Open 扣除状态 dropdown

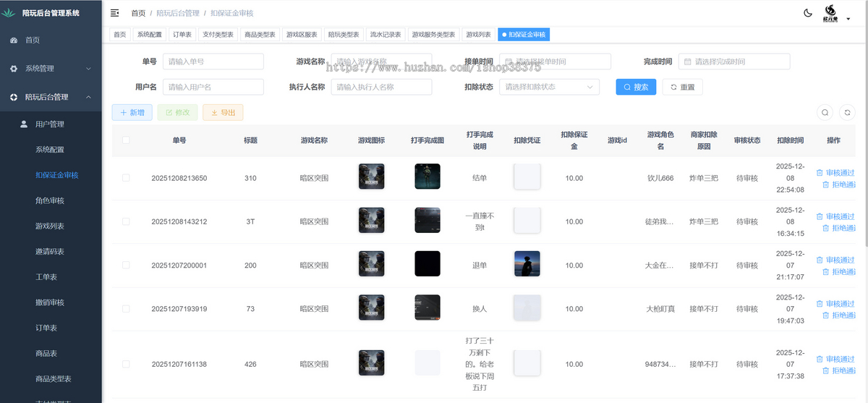549,87
